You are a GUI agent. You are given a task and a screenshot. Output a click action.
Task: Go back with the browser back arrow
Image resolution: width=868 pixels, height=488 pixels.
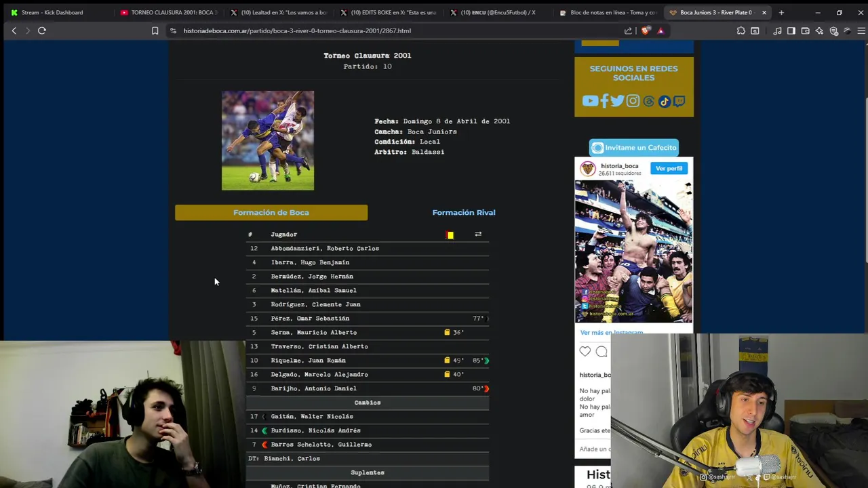pos(14,30)
